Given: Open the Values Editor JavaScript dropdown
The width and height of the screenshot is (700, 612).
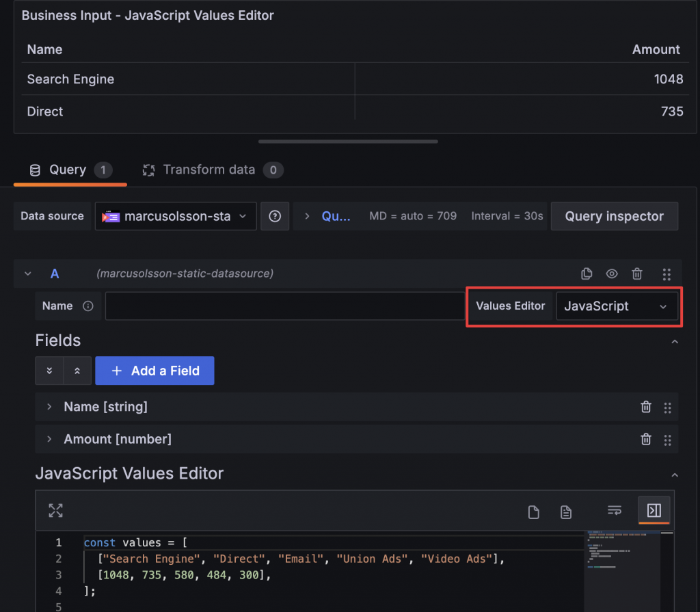Looking at the screenshot, I should 617,306.
